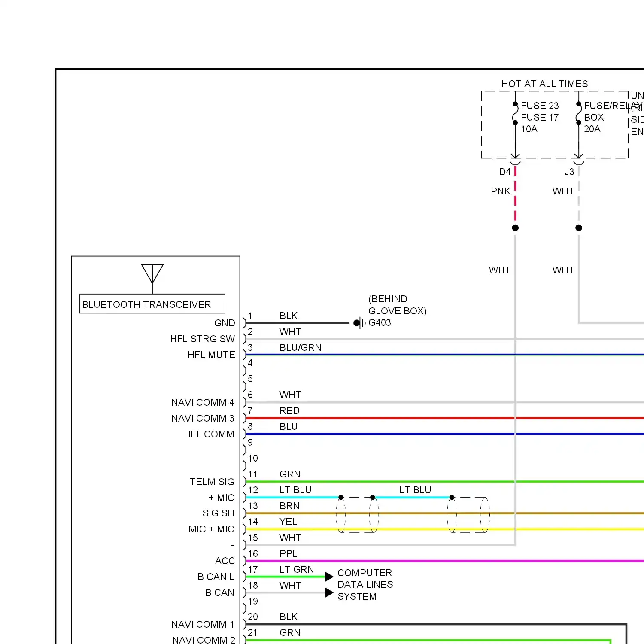644x644 pixels.
Task: Select the FUSE 23 label
Action: click(540, 106)
